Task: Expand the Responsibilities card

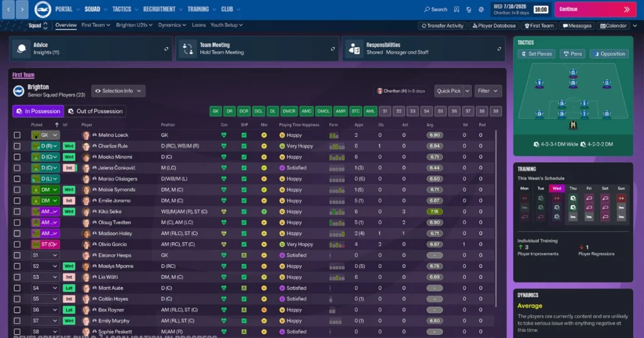Action: (499, 49)
